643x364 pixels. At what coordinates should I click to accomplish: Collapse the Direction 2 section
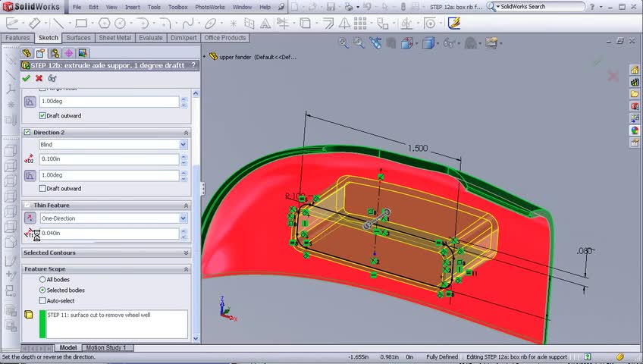click(x=187, y=133)
